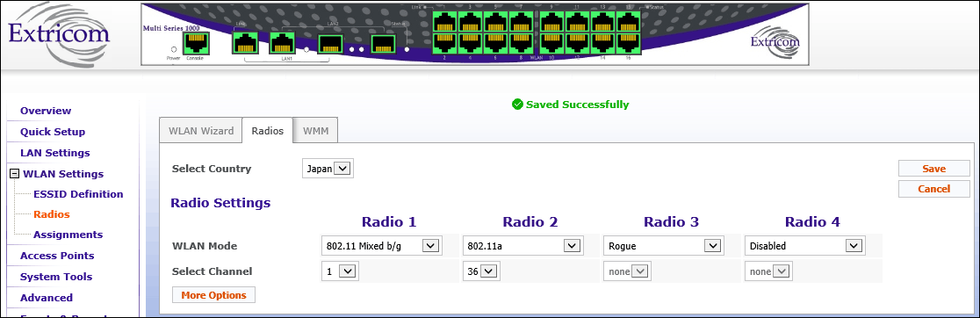The width and height of the screenshot is (980, 318).
Task: Click the first LAN2 port icon
Action: click(x=330, y=44)
